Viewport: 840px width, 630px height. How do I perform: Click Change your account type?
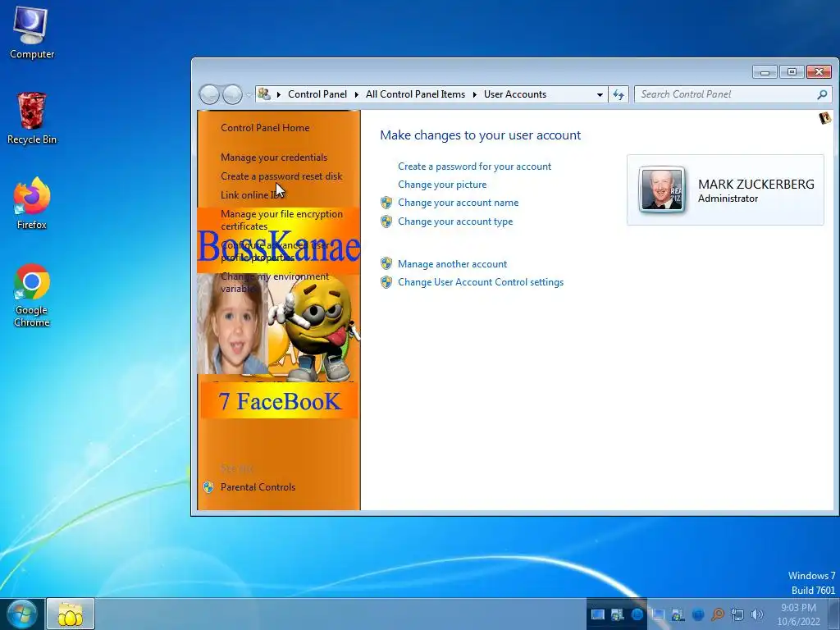pos(454,221)
